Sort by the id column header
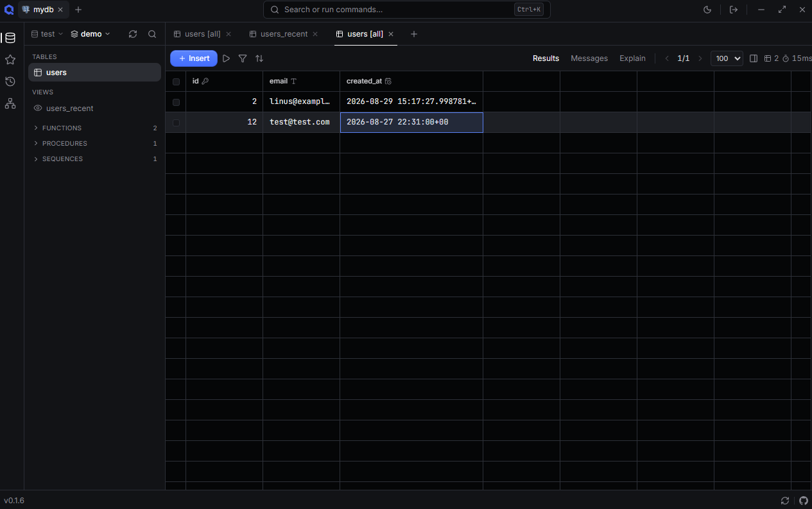Viewport: 812px width, 509px height. click(x=224, y=82)
